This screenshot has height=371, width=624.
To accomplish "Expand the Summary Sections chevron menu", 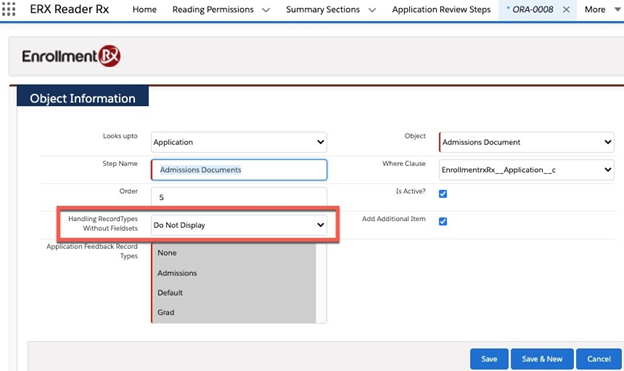I will coord(372,10).
